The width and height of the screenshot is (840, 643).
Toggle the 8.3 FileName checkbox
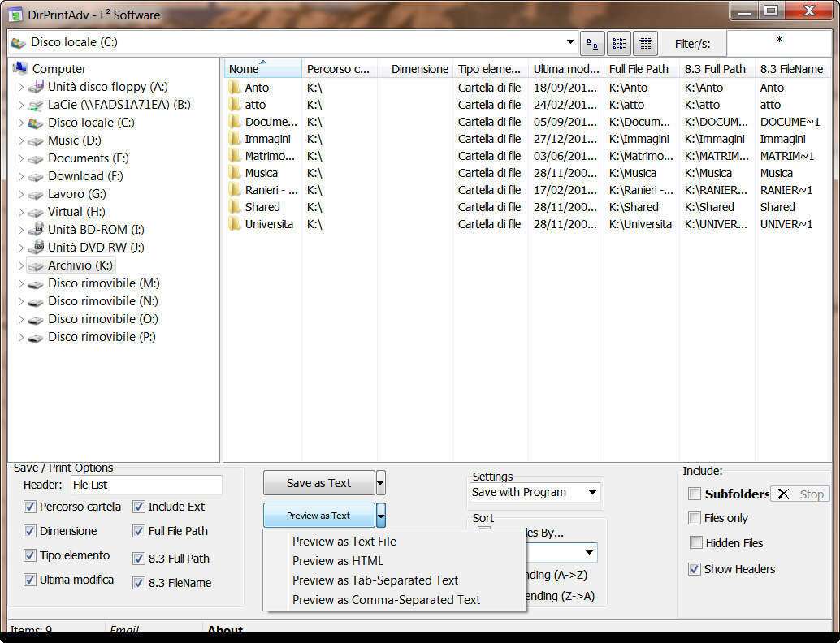click(x=139, y=582)
